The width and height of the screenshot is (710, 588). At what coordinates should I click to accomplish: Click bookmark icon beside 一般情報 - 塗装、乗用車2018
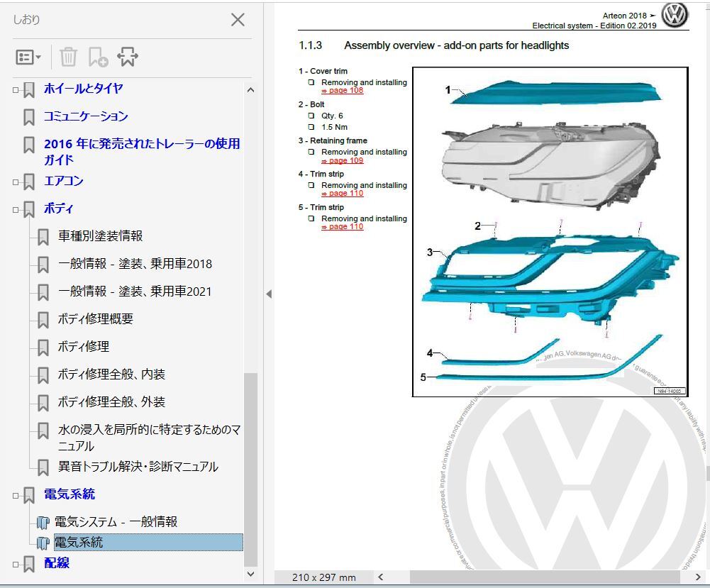pyautogui.click(x=43, y=265)
